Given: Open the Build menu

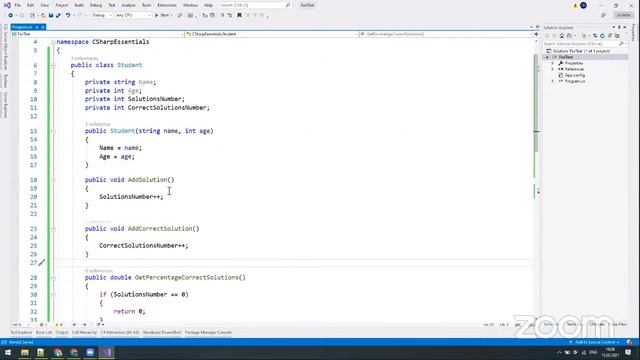Looking at the screenshot, I should click(x=79, y=5).
